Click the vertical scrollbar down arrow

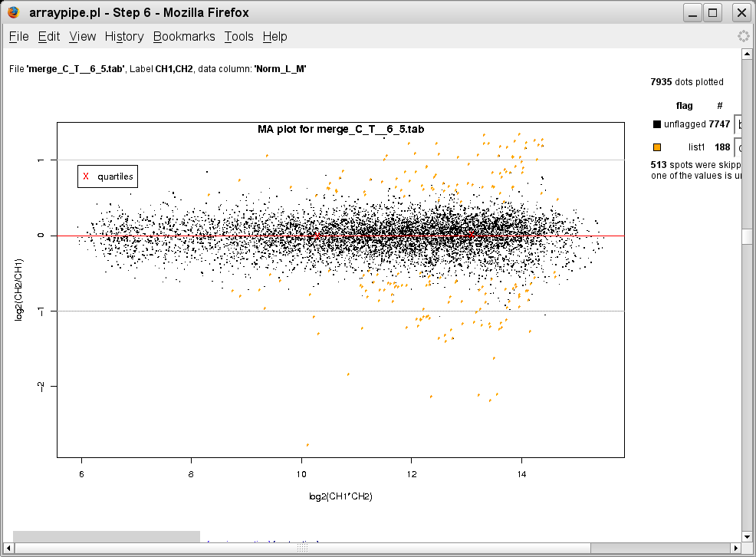747,536
